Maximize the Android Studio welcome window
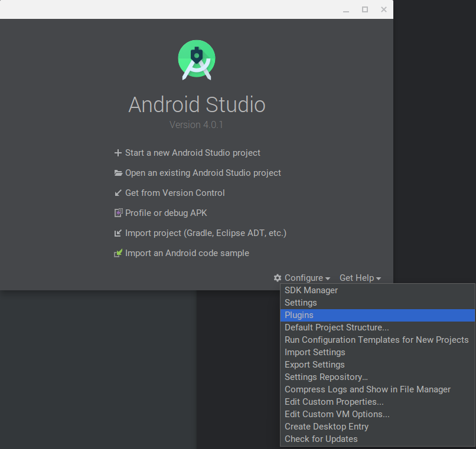Viewport: 476px width, 449px height. tap(365, 9)
